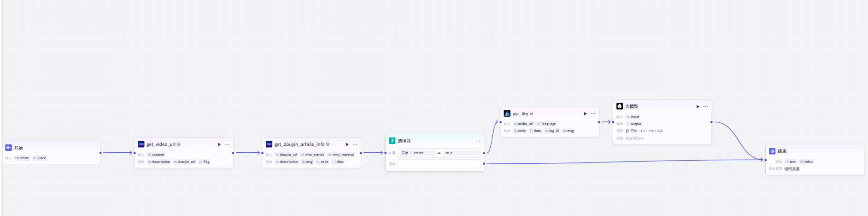Click the 大模型 node icon
This screenshot has width=868, height=216.
[x=620, y=106]
